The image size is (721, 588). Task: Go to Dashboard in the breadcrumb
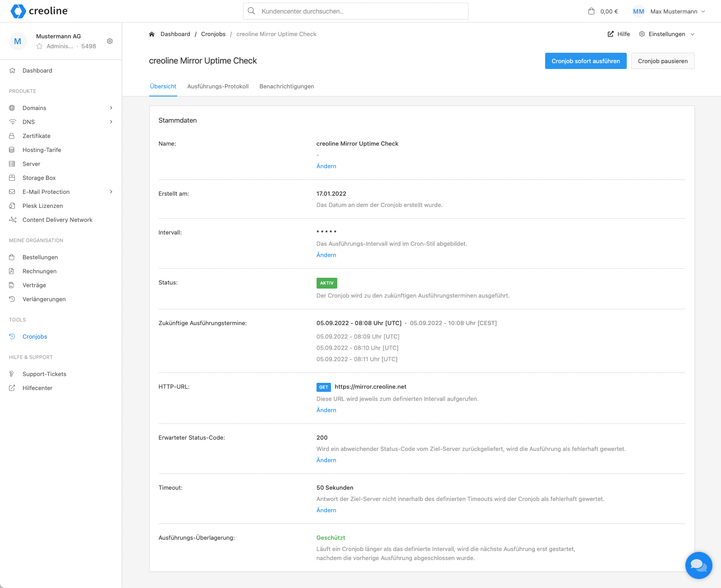pyautogui.click(x=175, y=34)
